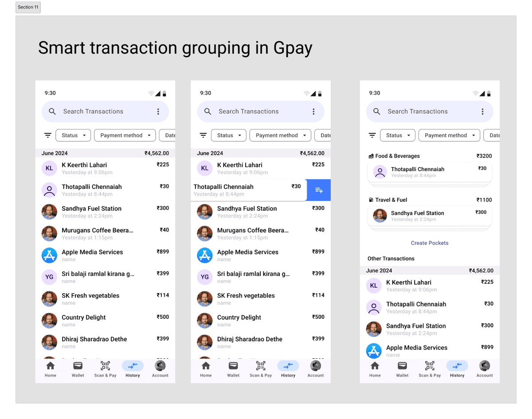The width and height of the screenshot is (532, 419).
Task: Click ₹3200 Food & Beverages total
Action: click(484, 156)
